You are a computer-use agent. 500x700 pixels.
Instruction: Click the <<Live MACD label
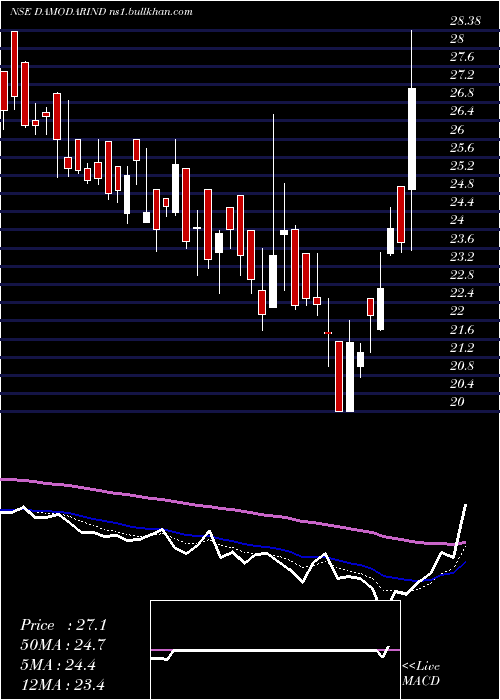421,673
